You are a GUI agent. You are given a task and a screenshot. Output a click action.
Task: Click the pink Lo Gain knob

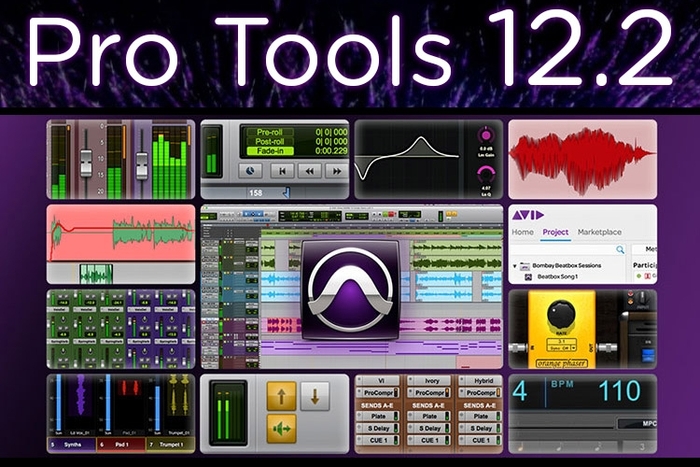[x=485, y=135]
